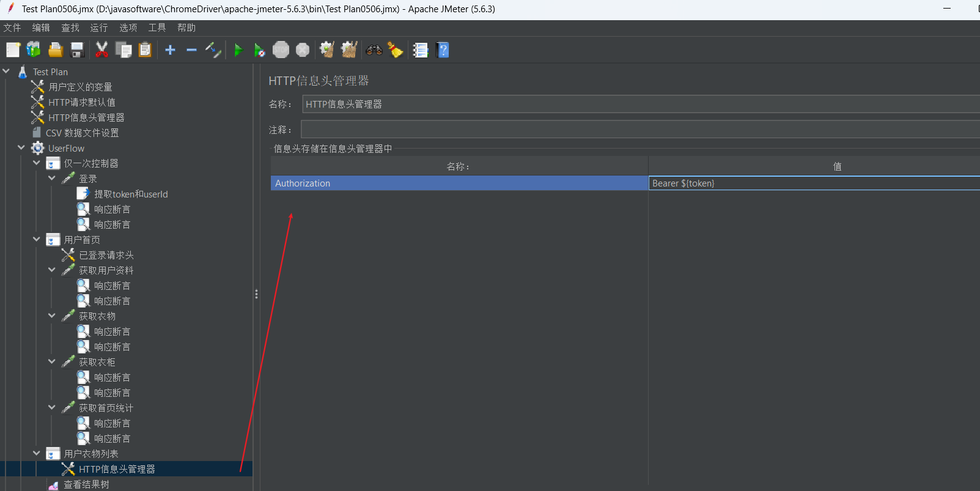Click the 名称 column header in table

459,166
